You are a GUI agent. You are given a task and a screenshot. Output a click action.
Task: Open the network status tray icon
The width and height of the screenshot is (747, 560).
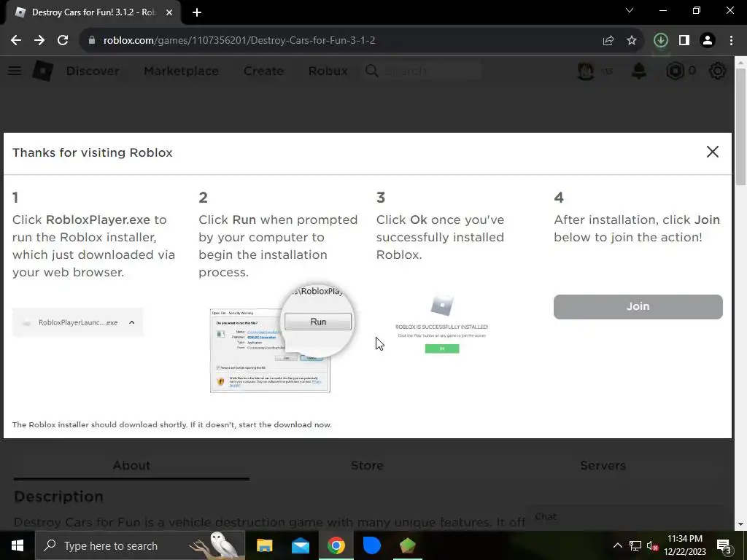pyautogui.click(x=635, y=545)
